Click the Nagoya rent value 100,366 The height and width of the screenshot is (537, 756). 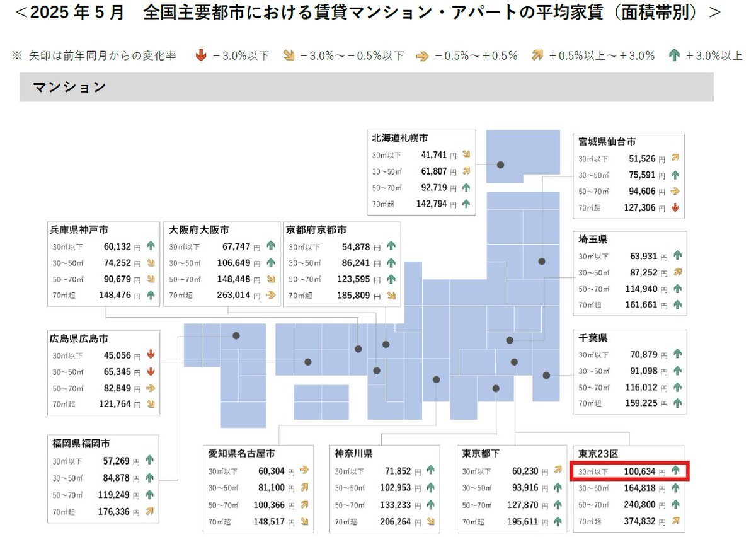(268, 504)
